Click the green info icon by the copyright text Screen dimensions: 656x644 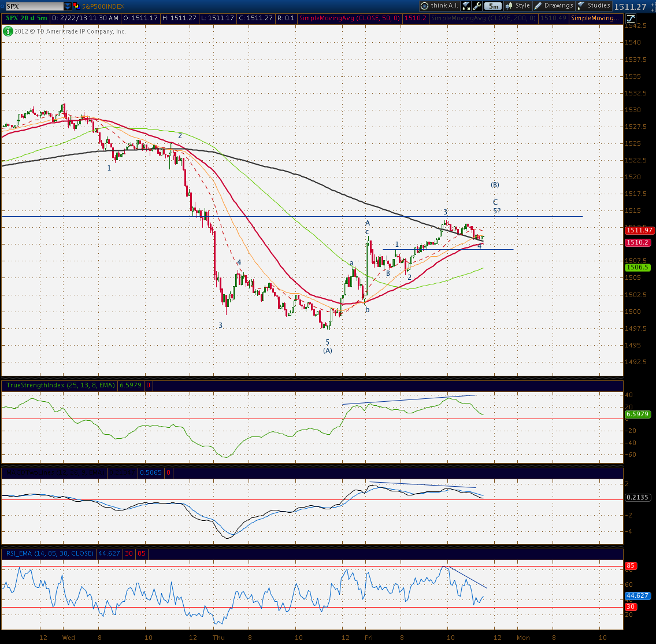point(8,31)
